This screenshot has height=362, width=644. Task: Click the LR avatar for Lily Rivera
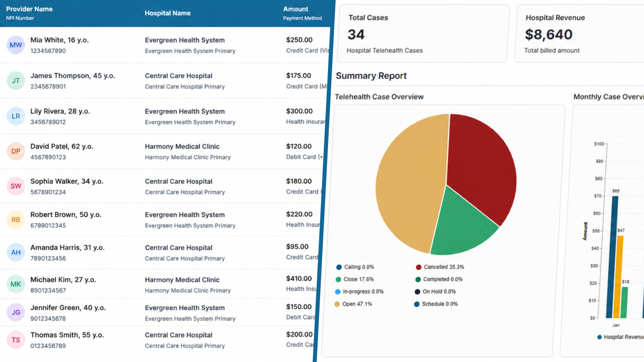click(x=16, y=116)
